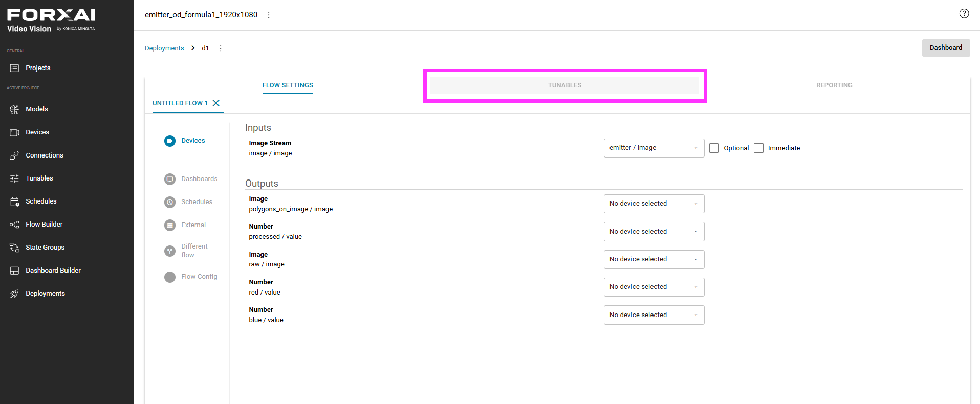Open project options three-dot menu
This screenshot has width=980, height=404.
click(x=269, y=15)
